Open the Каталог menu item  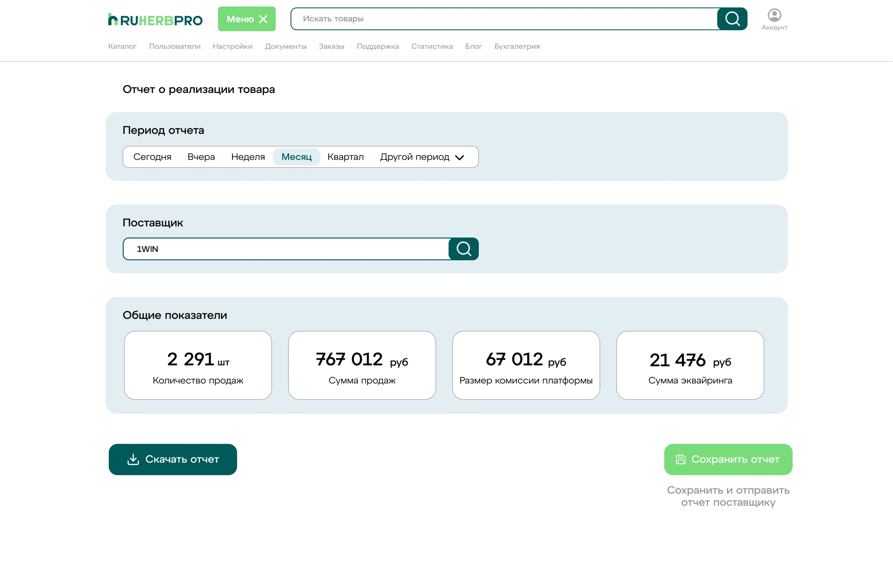click(x=122, y=46)
